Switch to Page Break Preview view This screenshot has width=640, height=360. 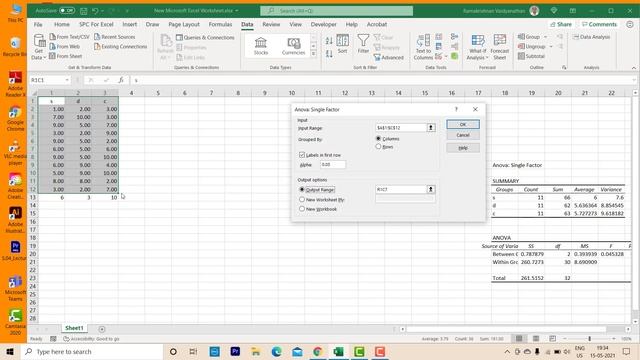click(552, 338)
